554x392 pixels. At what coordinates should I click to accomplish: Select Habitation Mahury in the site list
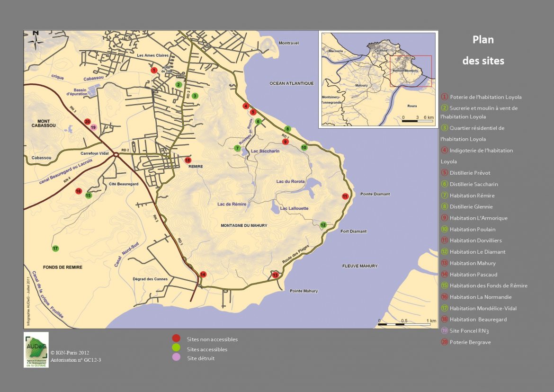click(473, 263)
